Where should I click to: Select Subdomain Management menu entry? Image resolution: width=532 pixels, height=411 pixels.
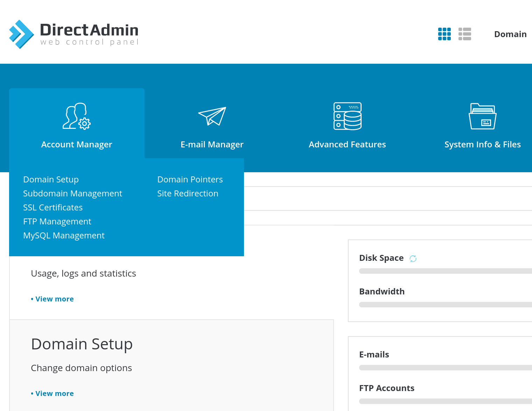pyautogui.click(x=72, y=194)
